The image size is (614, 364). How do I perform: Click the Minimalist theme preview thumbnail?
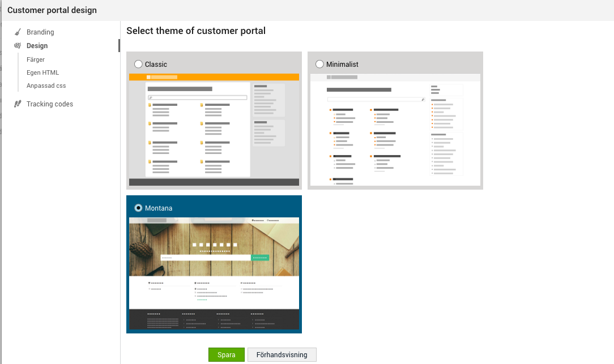pyautogui.click(x=395, y=130)
